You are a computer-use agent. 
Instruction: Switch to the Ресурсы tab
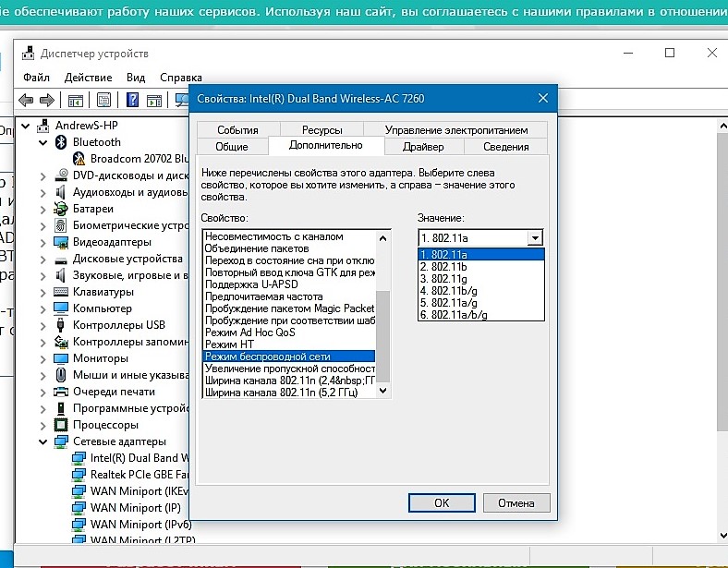tap(322, 130)
